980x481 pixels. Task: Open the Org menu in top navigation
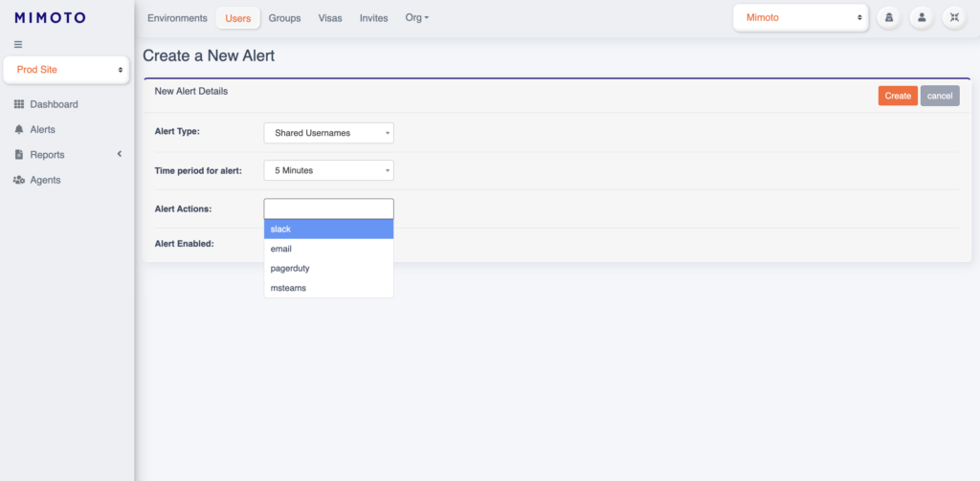tap(417, 18)
